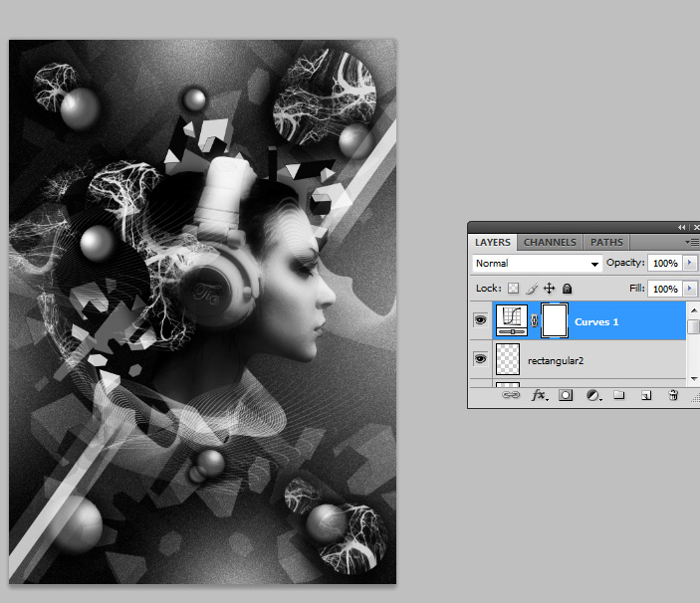Switch to the Paths tab

[x=606, y=242]
